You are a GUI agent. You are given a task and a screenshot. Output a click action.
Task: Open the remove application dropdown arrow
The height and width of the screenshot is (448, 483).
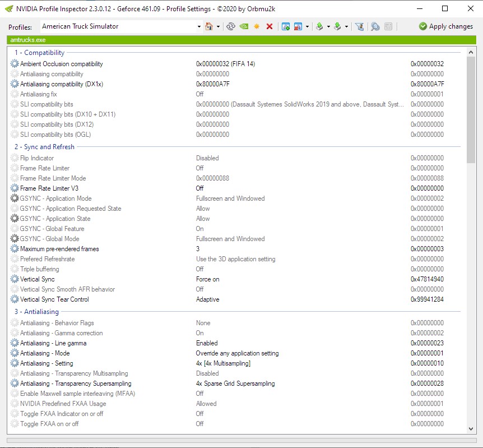click(x=307, y=27)
